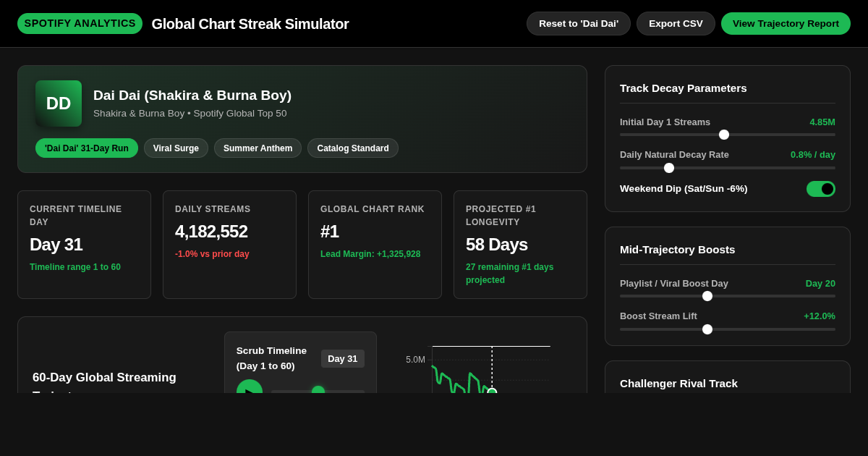The width and height of the screenshot is (868, 456).
Task: Click the Mid-Trajectory Boosts heading
Action: 678,250
